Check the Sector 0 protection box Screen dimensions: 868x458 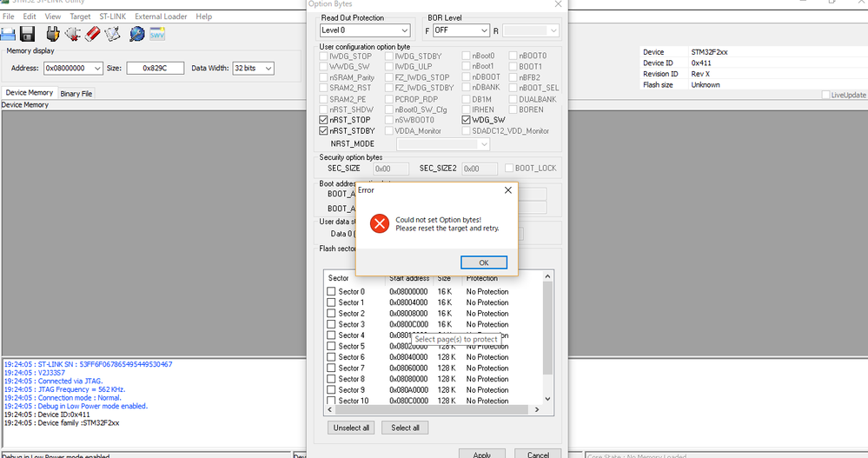[x=331, y=291]
